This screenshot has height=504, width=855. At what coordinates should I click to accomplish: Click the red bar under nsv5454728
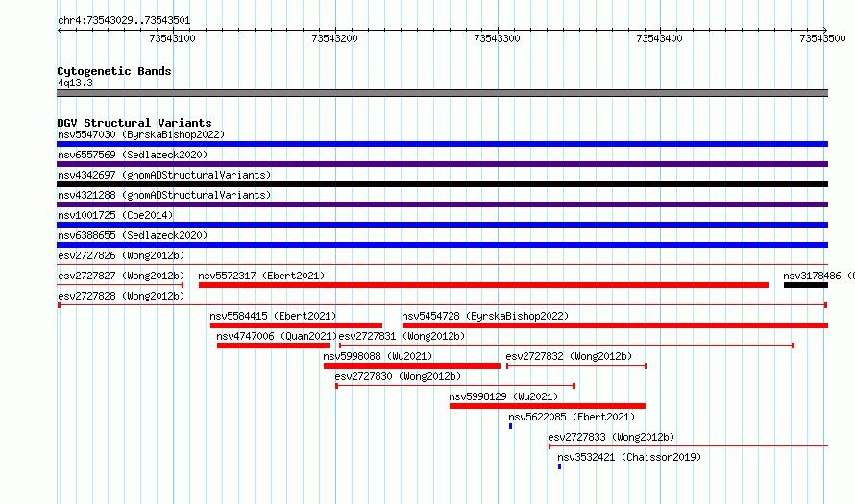pyautogui.click(x=615, y=325)
